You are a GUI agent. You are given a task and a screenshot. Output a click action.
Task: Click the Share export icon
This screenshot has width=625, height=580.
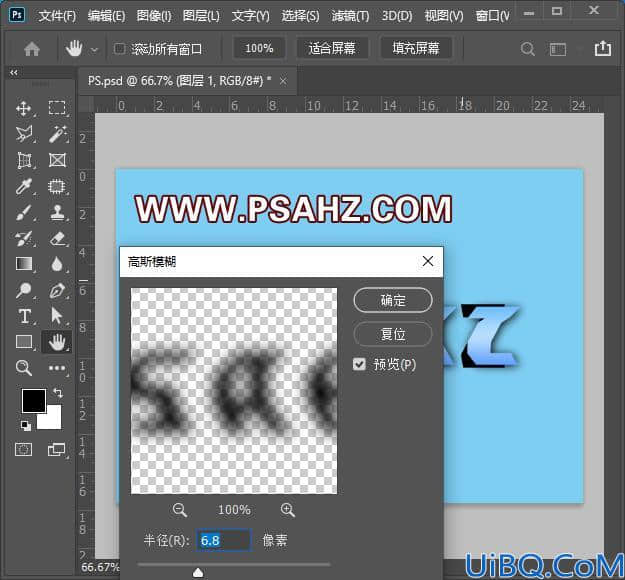point(603,48)
